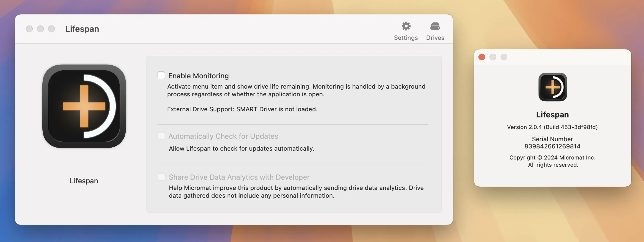
Task: Click the Lifespan title in main window toolbar
Action: click(x=82, y=29)
